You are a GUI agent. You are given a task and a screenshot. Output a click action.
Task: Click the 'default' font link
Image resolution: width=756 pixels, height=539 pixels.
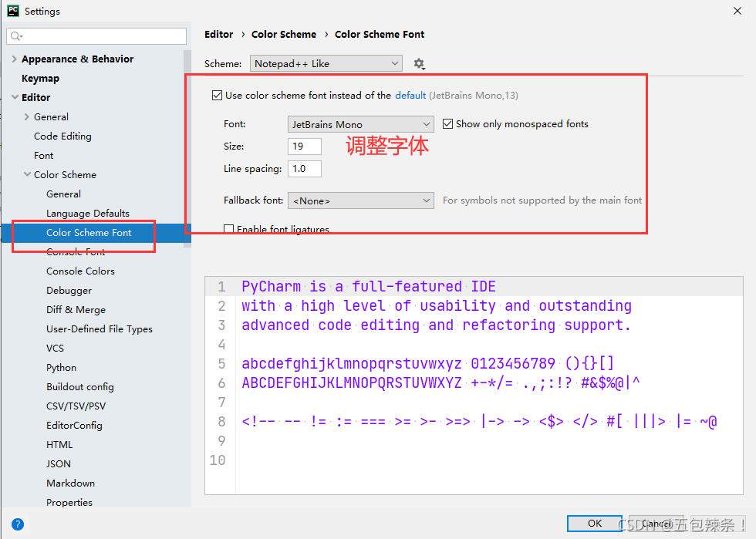click(410, 96)
